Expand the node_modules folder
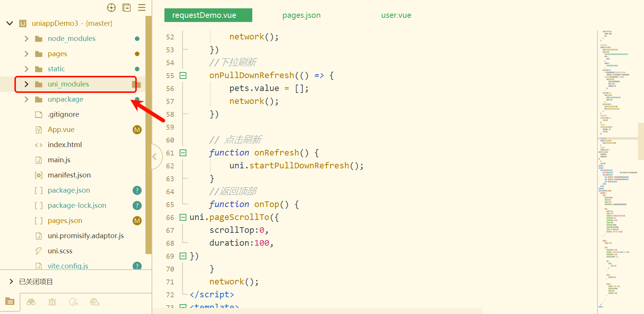This screenshot has height=314, width=644. click(x=27, y=38)
